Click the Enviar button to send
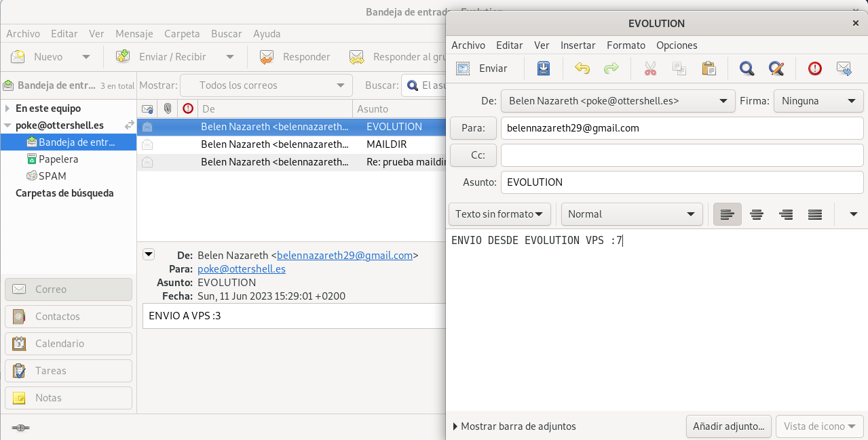 483,68
